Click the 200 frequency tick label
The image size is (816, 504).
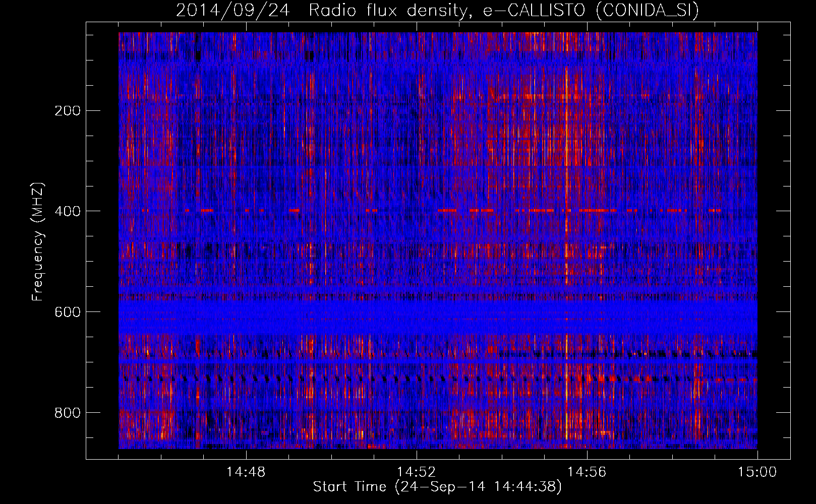click(x=67, y=110)
